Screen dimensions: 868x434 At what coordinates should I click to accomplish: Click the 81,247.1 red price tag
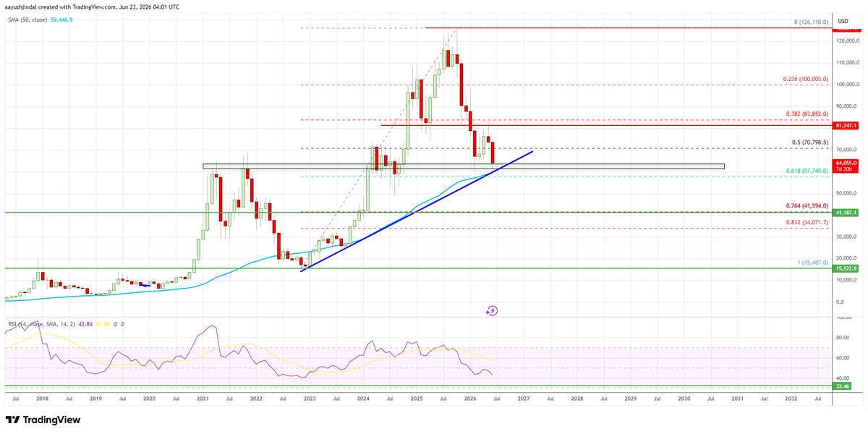(846, 125)
